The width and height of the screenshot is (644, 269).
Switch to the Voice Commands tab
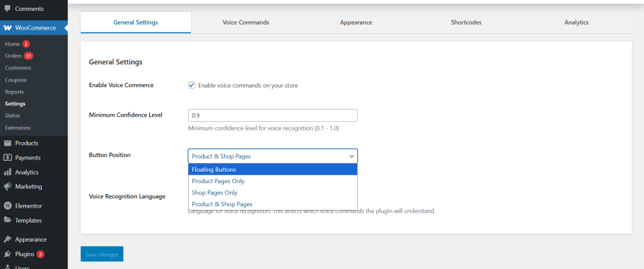pos(246,22)
